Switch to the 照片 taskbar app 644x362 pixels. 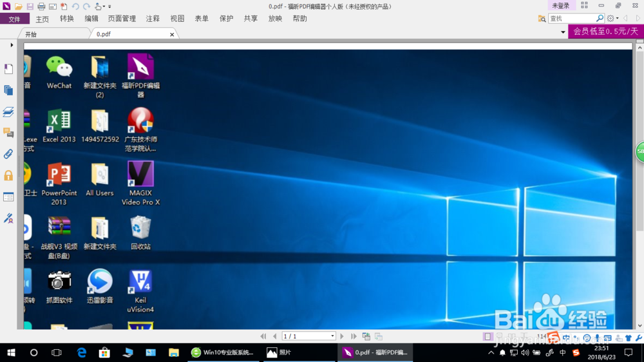coord(298,352)
